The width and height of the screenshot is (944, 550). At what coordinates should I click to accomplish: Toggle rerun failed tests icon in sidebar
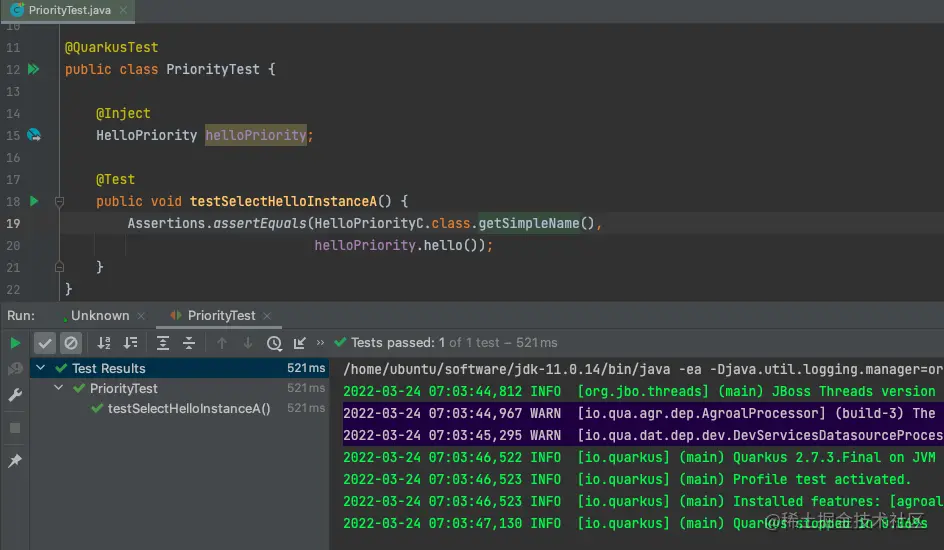click(x=15, y=368)
